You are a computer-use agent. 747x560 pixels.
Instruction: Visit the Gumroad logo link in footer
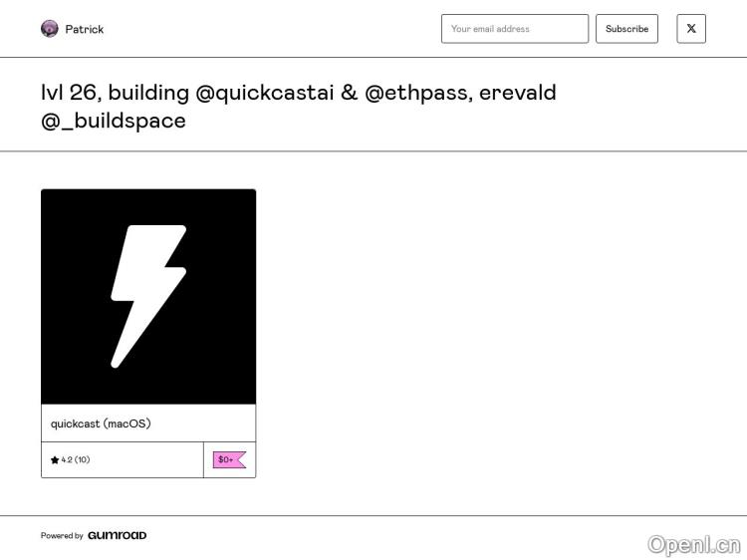pos(118,535)
